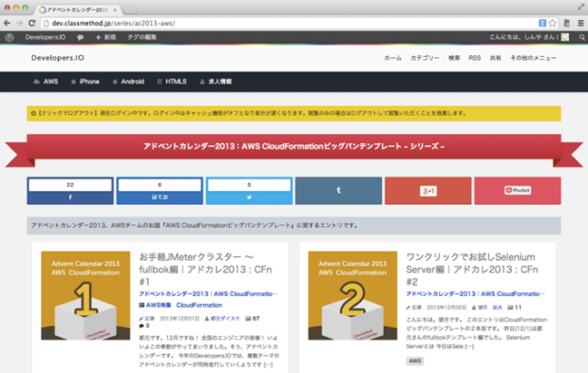588x373 pixels.
Task: Click the extension icon beside the star
Action: 567,23
